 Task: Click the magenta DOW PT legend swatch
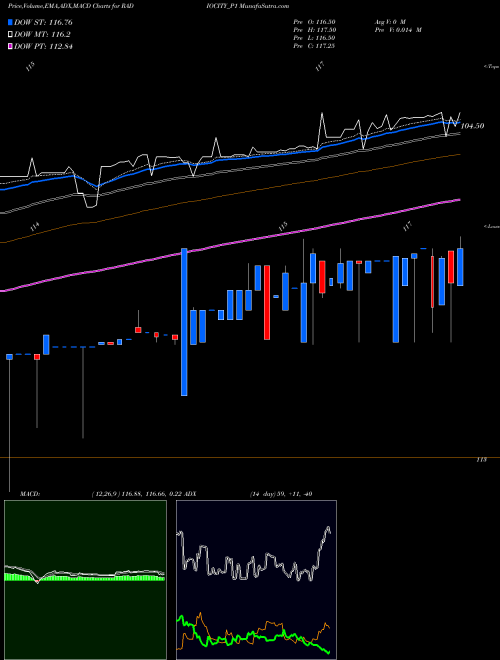tap(10, 46)
